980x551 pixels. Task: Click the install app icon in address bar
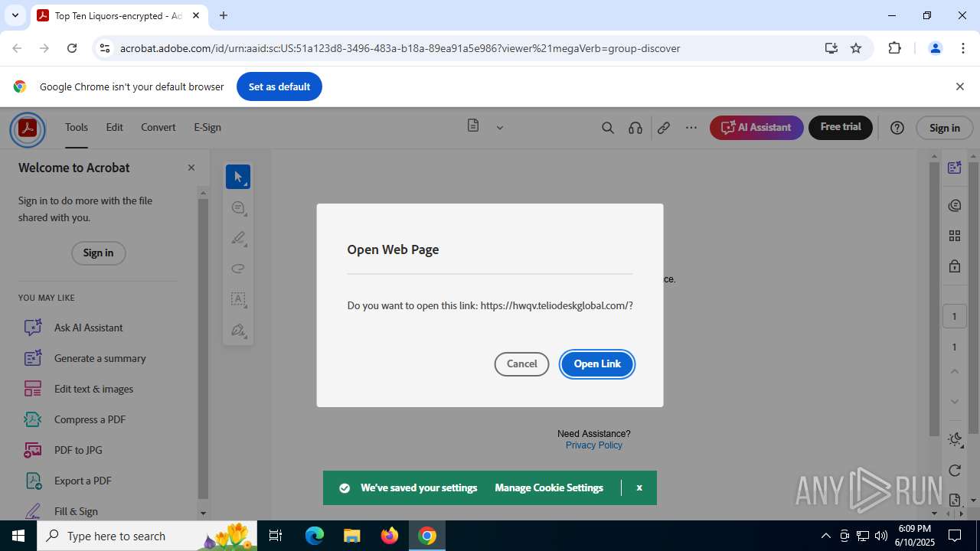tap(831, 48)
